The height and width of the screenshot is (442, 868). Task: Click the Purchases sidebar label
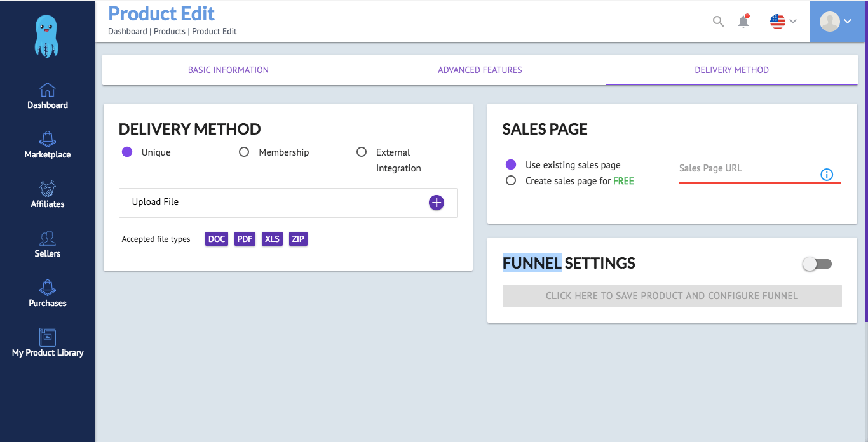coord(48,304)
